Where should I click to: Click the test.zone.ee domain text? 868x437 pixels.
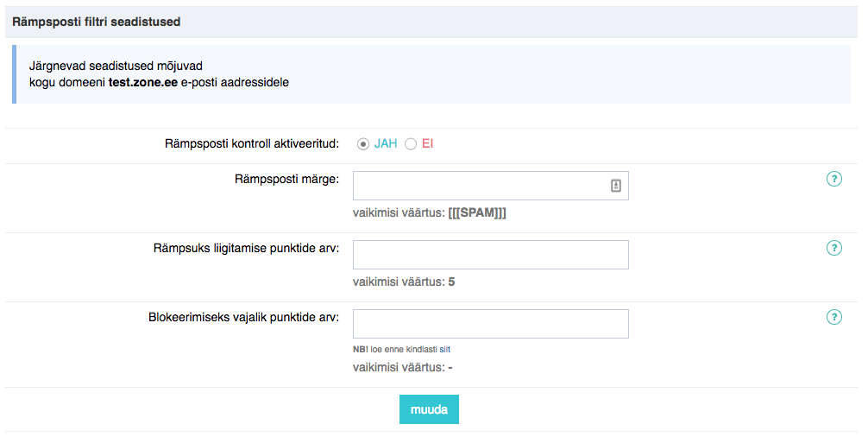coord(143,83)
